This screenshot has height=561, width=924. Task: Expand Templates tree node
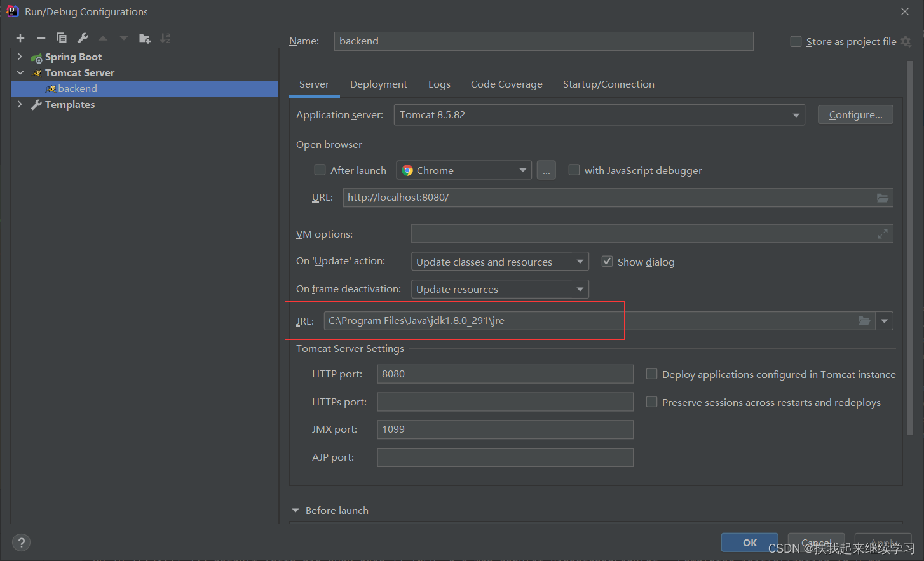point(20,104)
